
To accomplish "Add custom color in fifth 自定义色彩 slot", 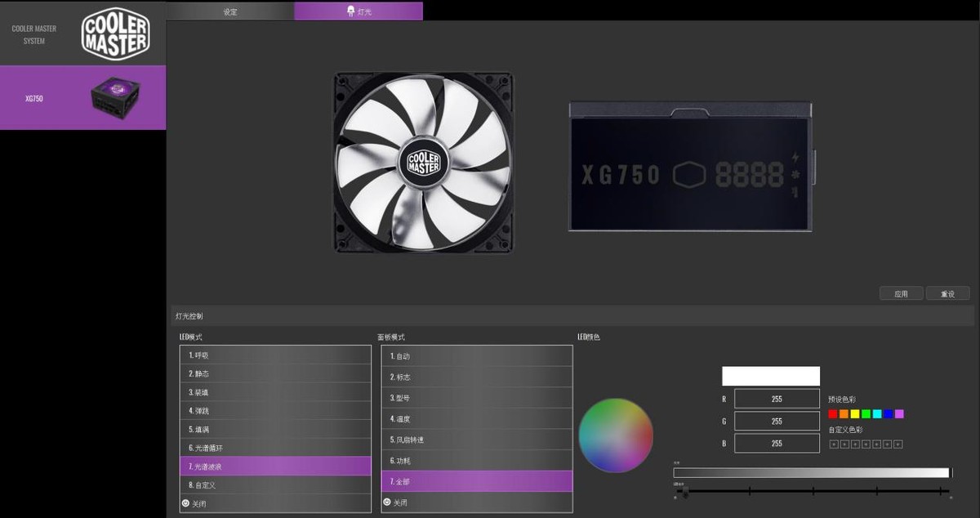I will 876,444.
